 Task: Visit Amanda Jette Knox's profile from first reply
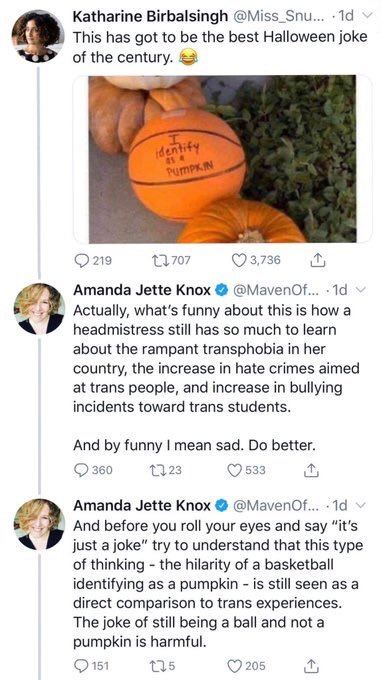tap(141, 290)
